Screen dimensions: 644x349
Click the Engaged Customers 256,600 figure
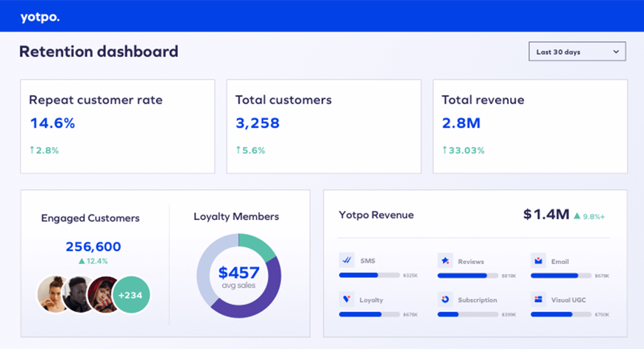pyautogui.click(x=94, y=247)
